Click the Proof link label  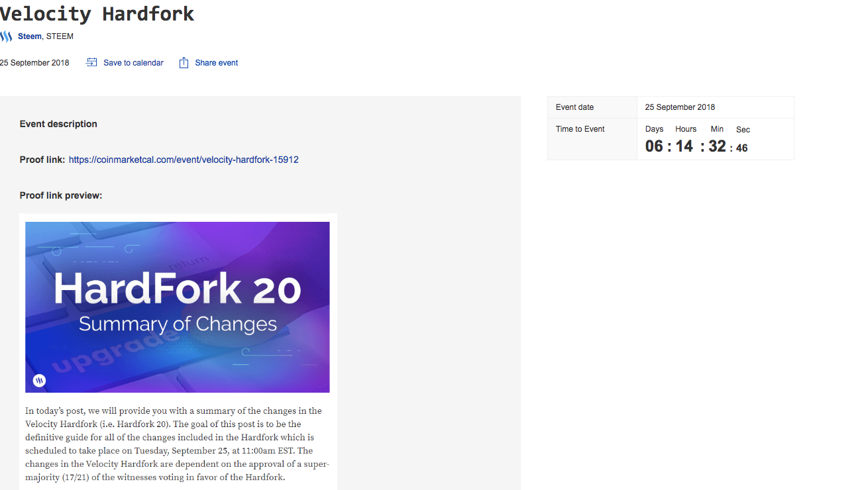42,160
